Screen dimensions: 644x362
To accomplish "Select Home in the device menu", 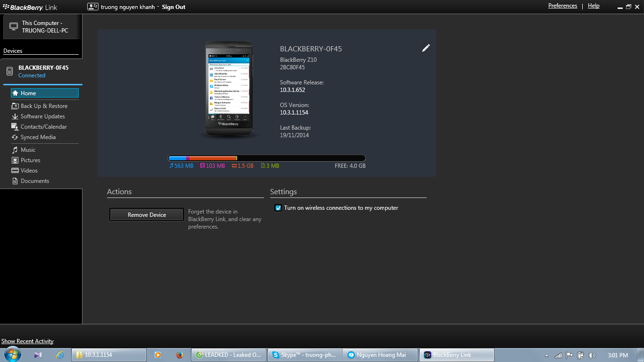I will [45, 93].
